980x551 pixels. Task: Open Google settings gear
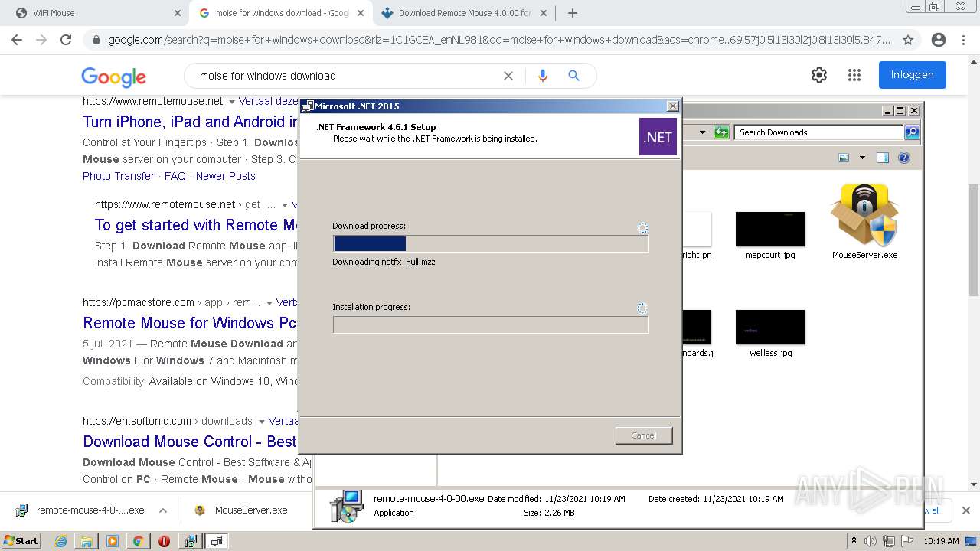pos(819,75)
